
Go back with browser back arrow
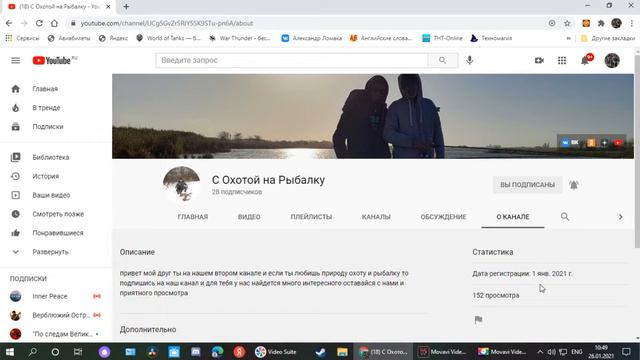click(x=9, y=23)
